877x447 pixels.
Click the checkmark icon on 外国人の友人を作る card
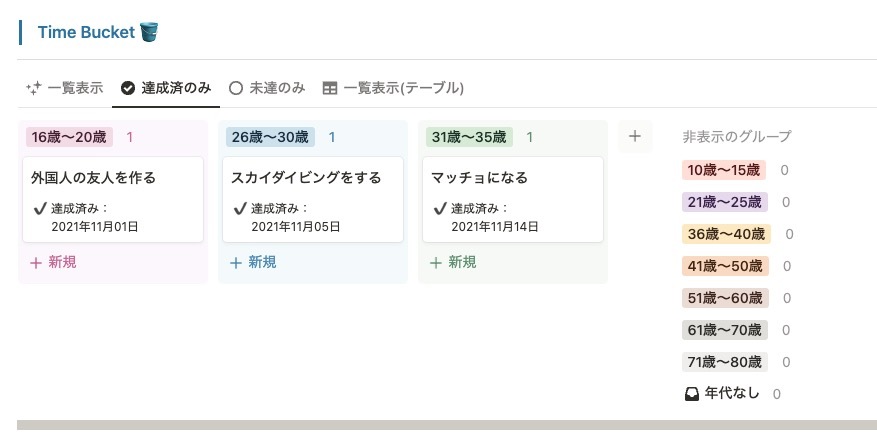(41, 209)
